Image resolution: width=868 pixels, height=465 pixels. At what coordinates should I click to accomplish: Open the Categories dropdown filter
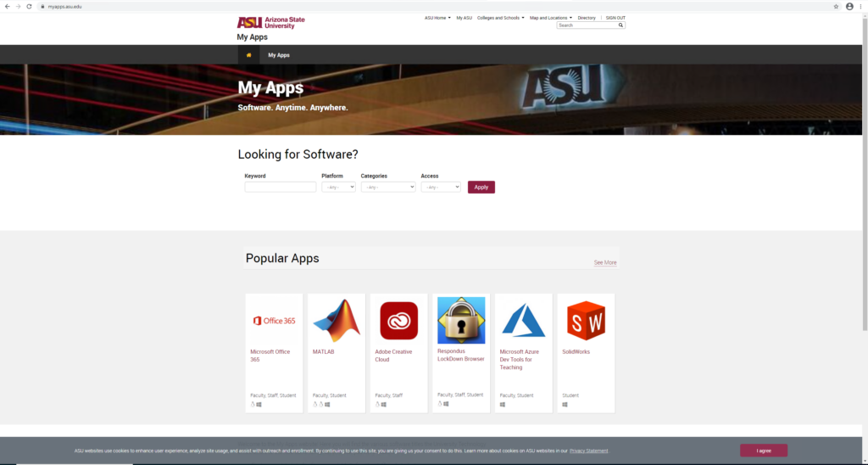tap(388, 188)
